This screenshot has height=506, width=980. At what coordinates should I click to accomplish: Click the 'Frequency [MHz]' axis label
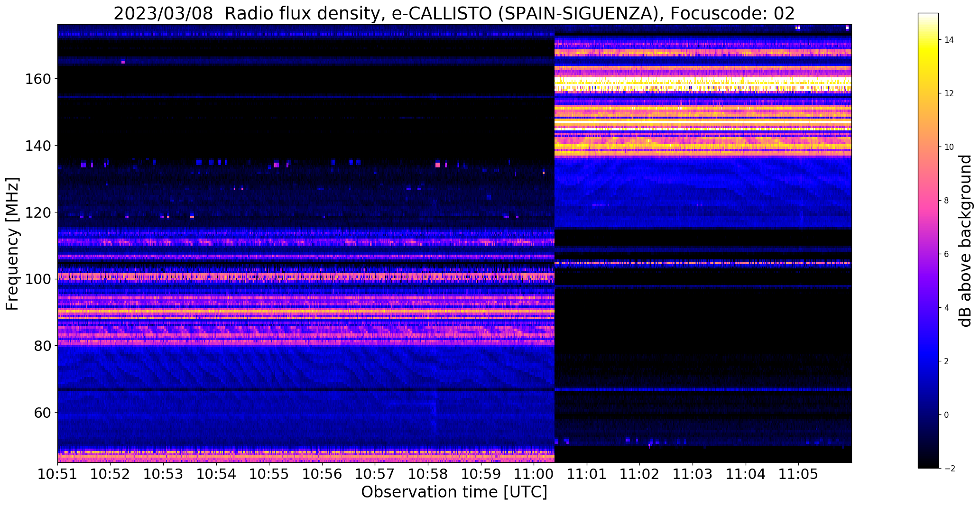[12, 244]
